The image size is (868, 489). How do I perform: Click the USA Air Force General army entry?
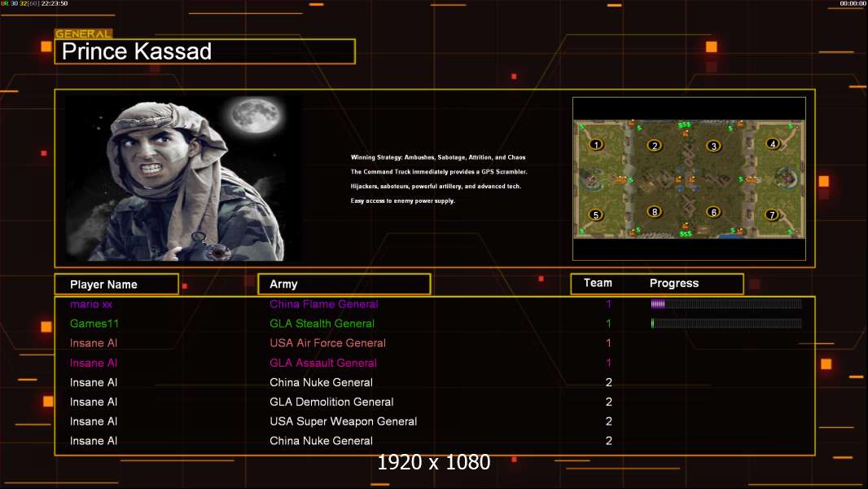click(x=327, y=343)
